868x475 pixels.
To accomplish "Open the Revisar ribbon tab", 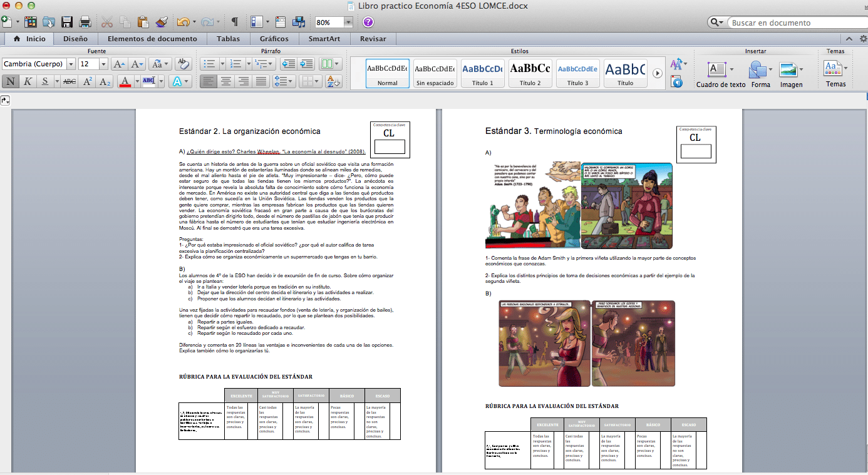I will pyautogui.click(x=373, y=39).
